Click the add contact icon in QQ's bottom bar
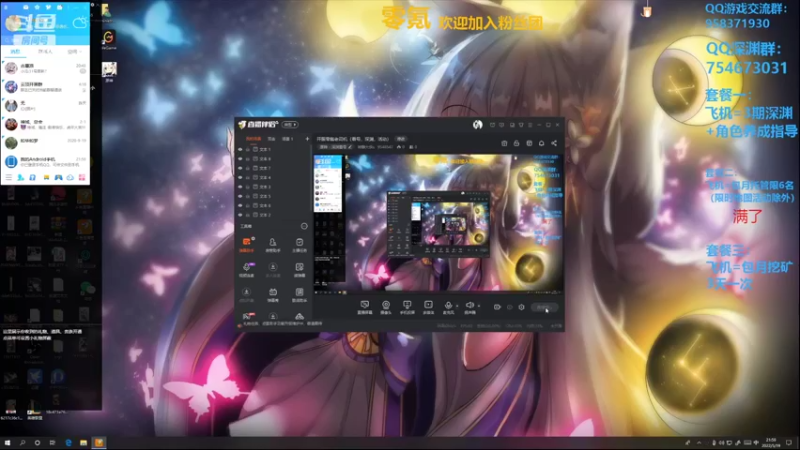 pyautogui.click(x=20, y=177)
